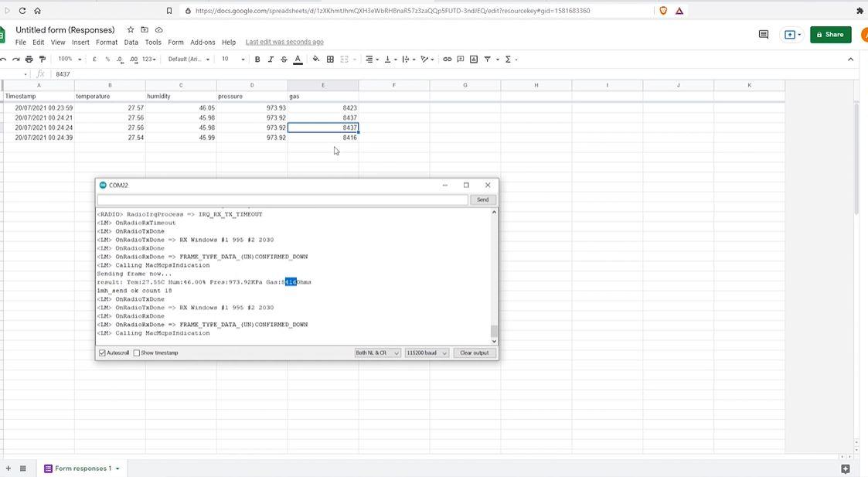This screenshot has height=477, width=868.
Task: Star the Untitled form (Responses) document
Action: pyautogui.click(x=131, y=30)
